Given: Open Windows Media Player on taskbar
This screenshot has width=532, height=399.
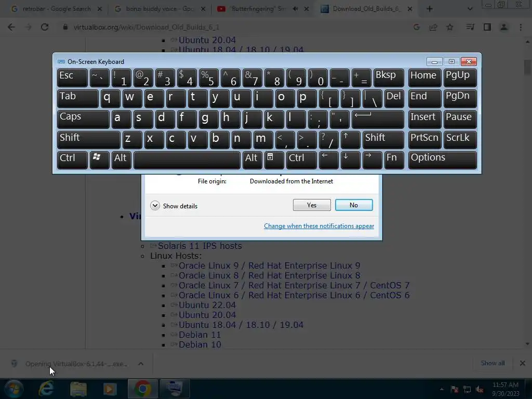Looking at the screenshot, I should [x=110, y=389].
